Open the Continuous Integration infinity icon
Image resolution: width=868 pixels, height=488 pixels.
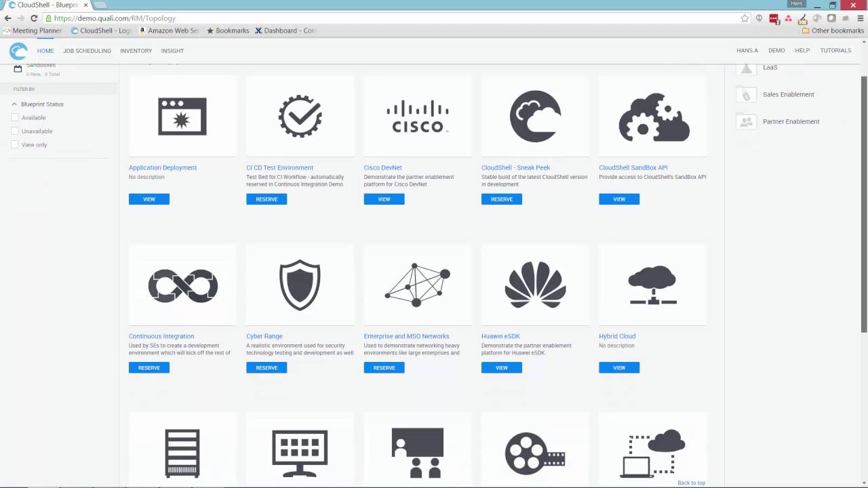(x=182, y=285)
